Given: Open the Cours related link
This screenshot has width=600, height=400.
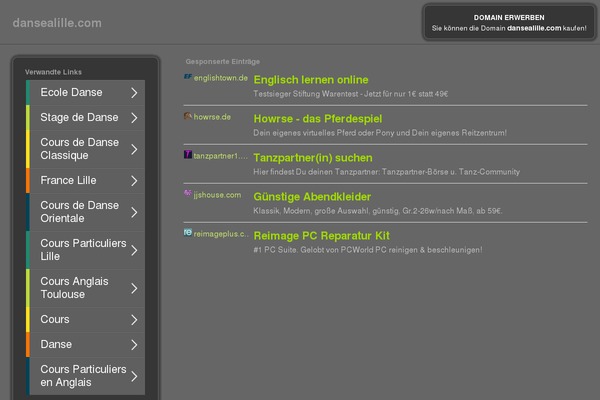Looking at the screenshot, I should tap(85, 320).
